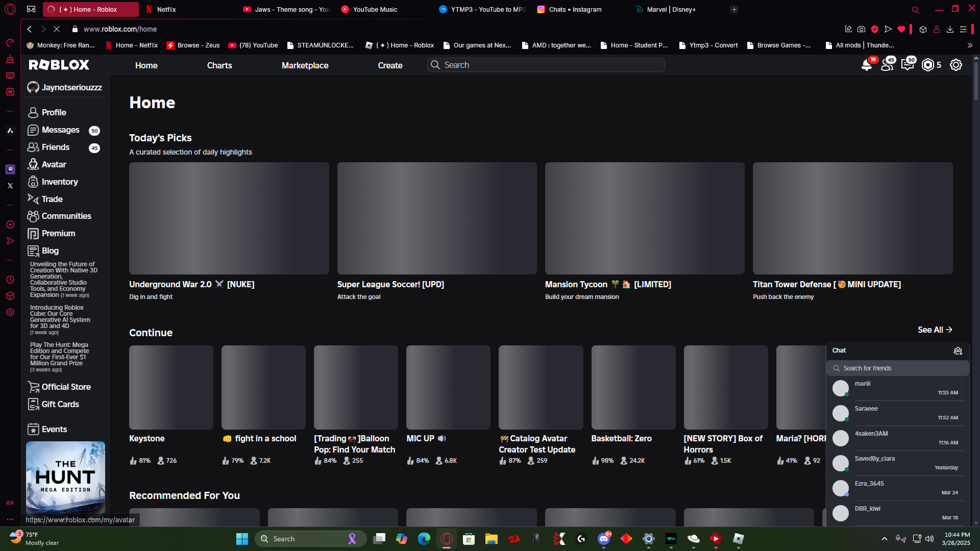
Task: Open the Avatar sidebar item
Action: pos(54,164)
